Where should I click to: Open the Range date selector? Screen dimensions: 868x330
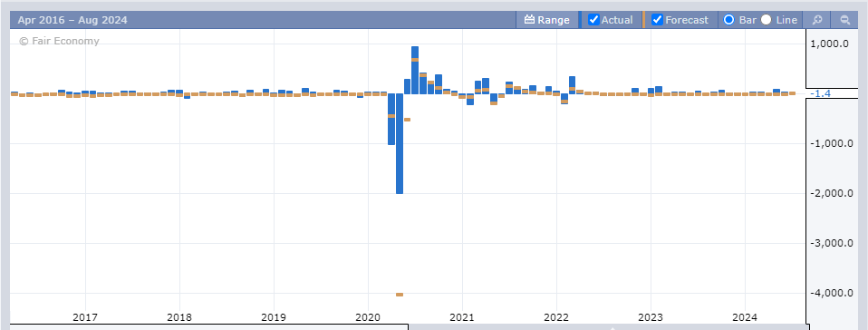547,20
